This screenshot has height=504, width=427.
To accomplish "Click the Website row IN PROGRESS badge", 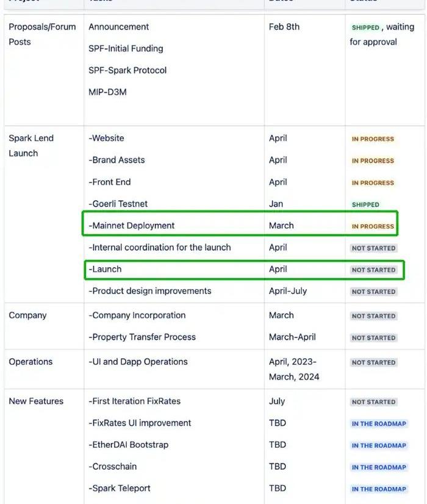I will tap(373, 139).
